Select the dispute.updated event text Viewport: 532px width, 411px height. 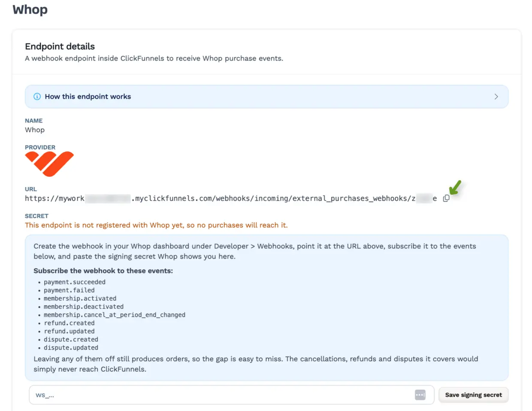71,348
